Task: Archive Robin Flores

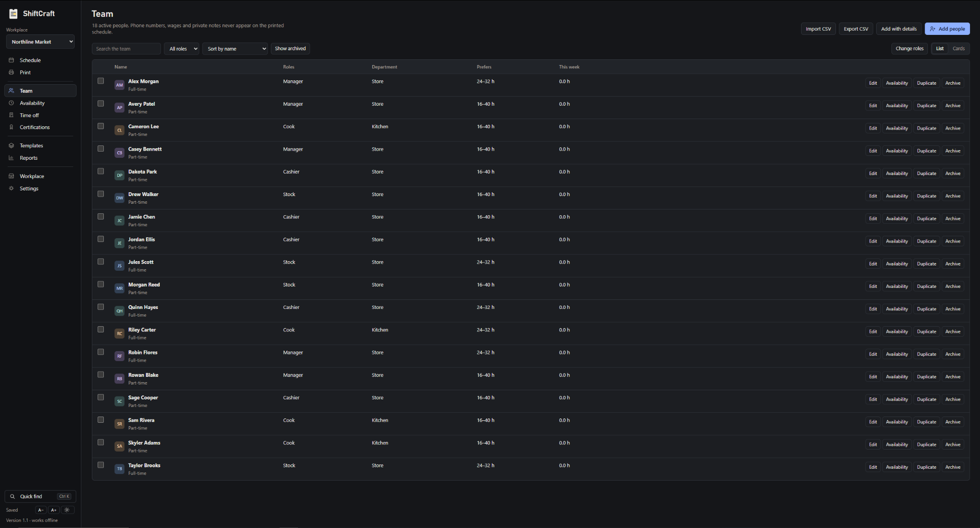Action: click(953, 354)
